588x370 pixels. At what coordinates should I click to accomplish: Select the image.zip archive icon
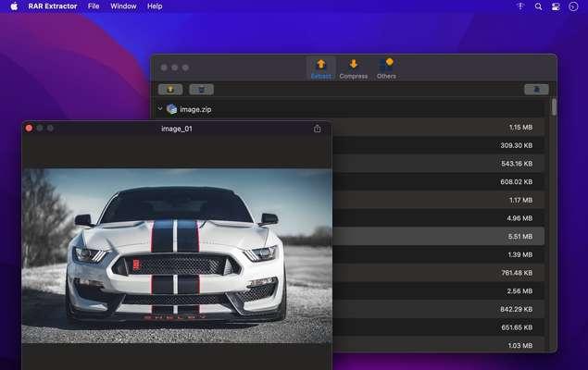(171, 109)
